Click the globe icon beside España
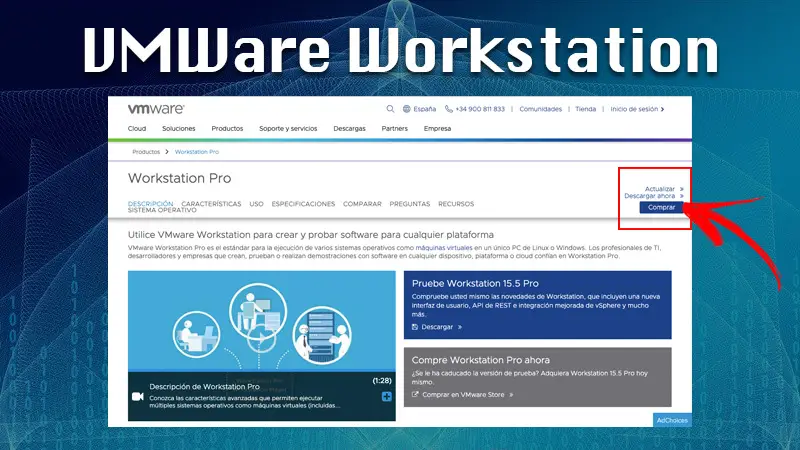Image resolution: width=800 pixels, height=450 pixels. click(x=407, y=109)
